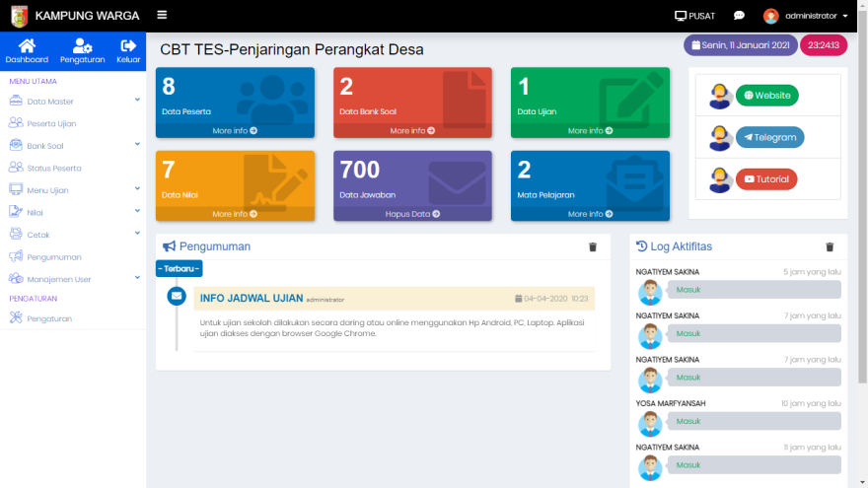Image resolution: width=868 pixels, height=488 pixels.
Task: Click the Data Ujian edit icon
Action: (x=631, y=99)
